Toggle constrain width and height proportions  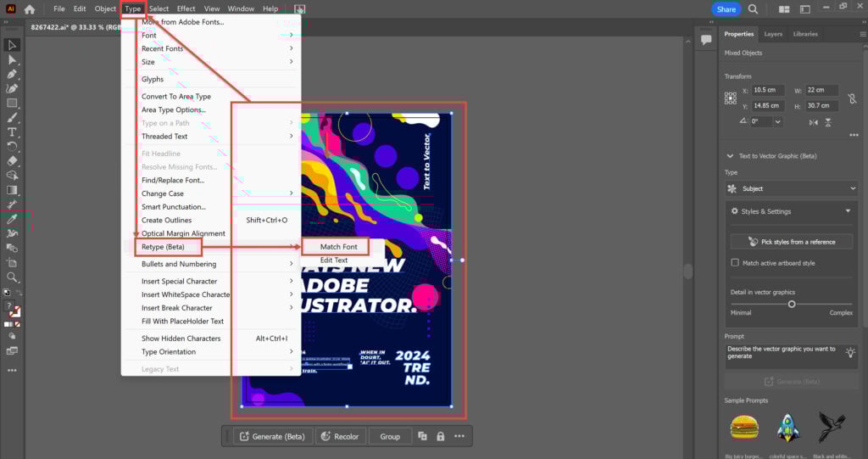(852, 98)
